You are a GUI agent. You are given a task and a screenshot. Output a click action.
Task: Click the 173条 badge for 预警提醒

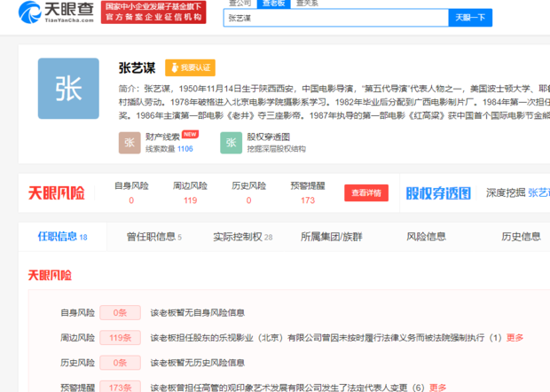pos(120,387)
